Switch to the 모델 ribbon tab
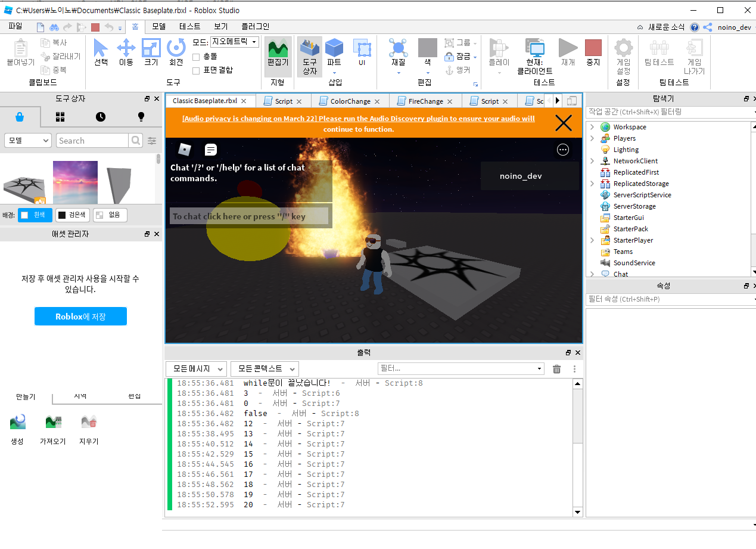The height and width of the screenshot is (549, 756). point(158,26)
